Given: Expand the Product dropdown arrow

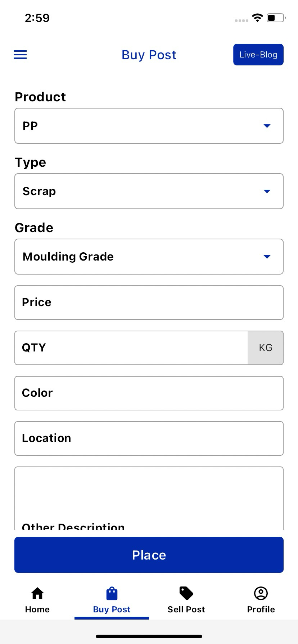Looking at the screenshot, I should pyautogui.click(x=267, y=126).
